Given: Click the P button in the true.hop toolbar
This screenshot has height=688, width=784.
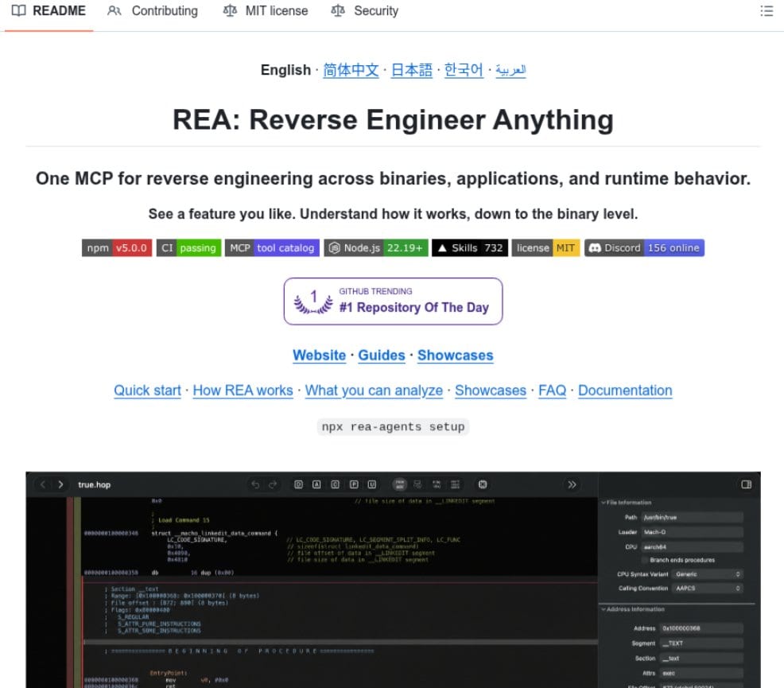Looking at the screenshot, I should tap(354, 484).
